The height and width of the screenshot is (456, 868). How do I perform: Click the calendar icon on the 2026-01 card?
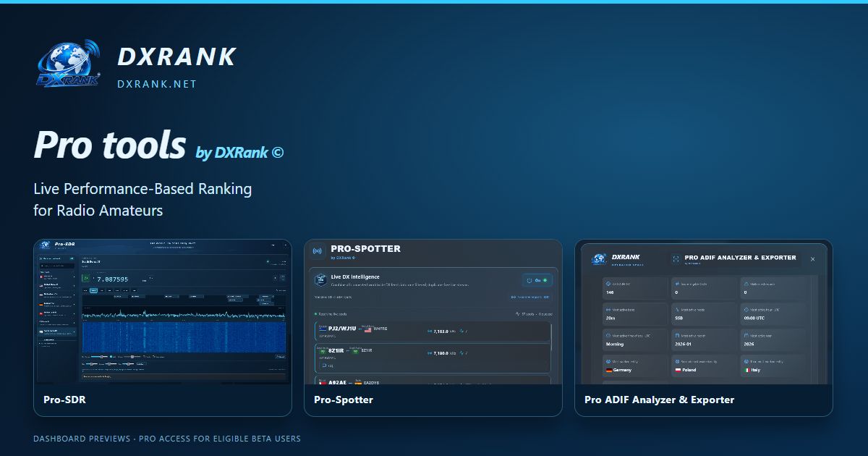[677, 336]
